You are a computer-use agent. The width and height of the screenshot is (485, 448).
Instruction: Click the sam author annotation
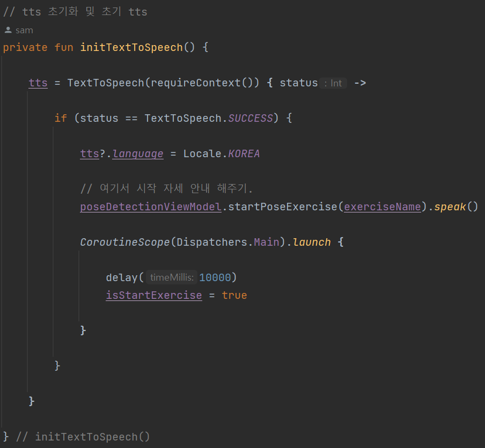(24, 31)
